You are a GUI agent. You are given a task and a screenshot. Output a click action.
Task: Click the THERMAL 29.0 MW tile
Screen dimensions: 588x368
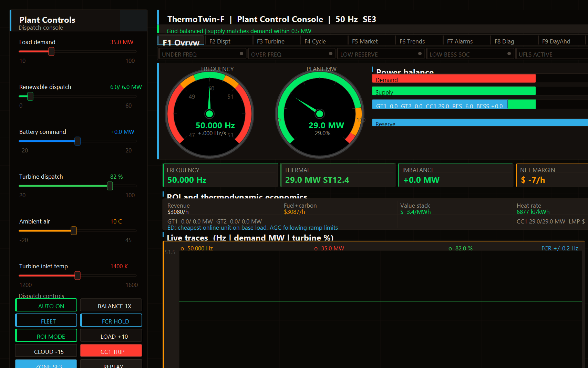click(338, 175)
